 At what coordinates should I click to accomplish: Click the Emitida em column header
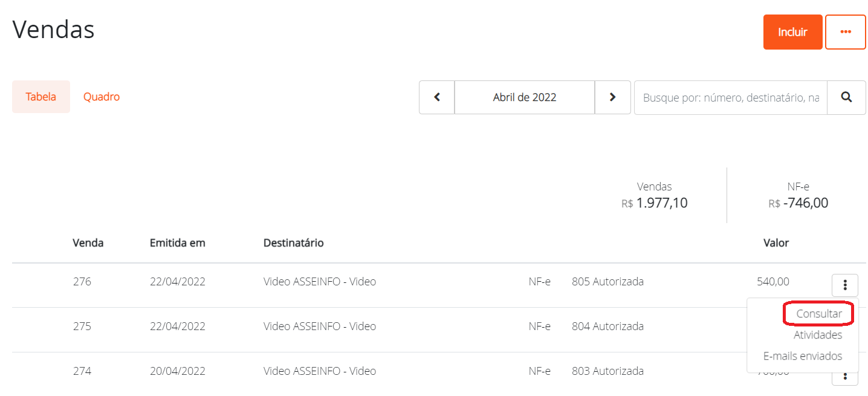[178, 243]
